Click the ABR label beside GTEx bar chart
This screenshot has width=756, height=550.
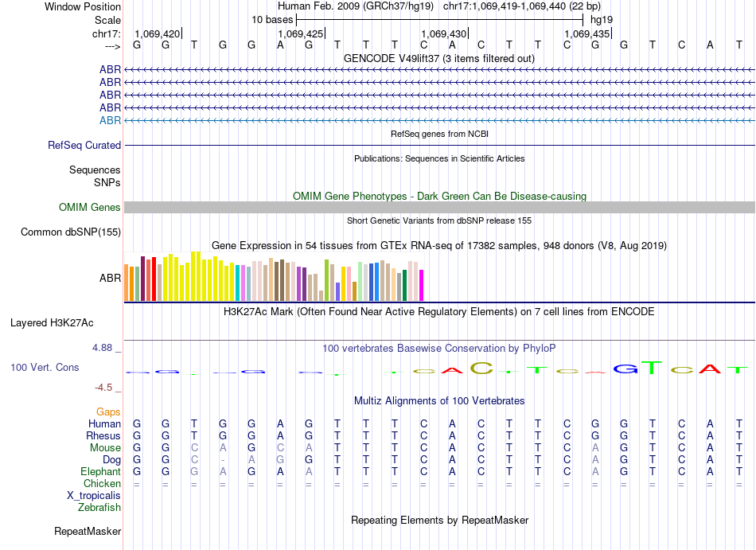[x=110, y=278]
